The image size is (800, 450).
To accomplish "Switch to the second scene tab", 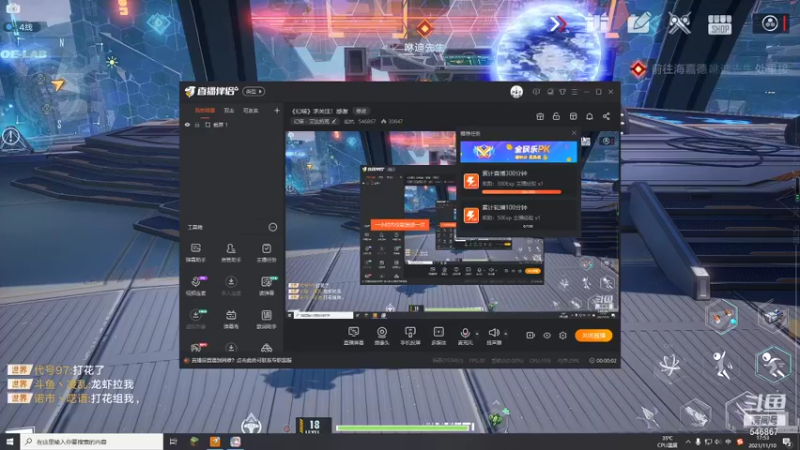I will coord(229,111).
